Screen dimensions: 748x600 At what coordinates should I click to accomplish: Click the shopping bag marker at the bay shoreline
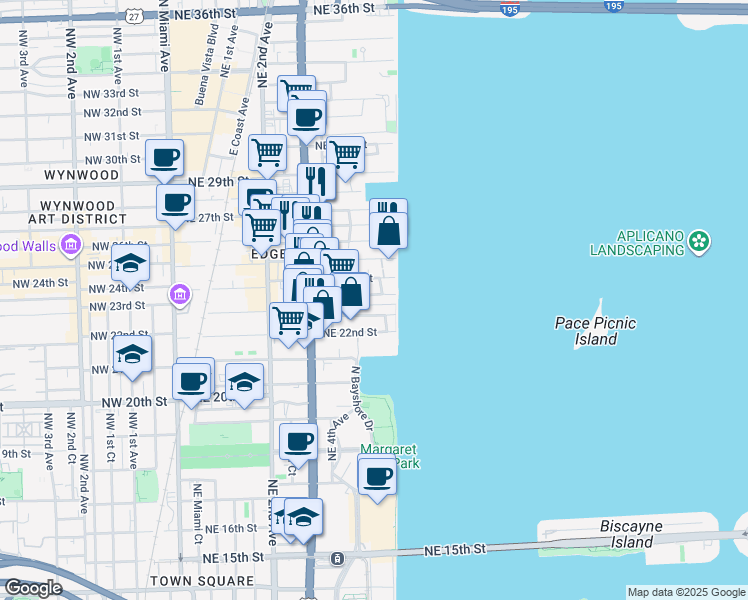pos(388,233)
